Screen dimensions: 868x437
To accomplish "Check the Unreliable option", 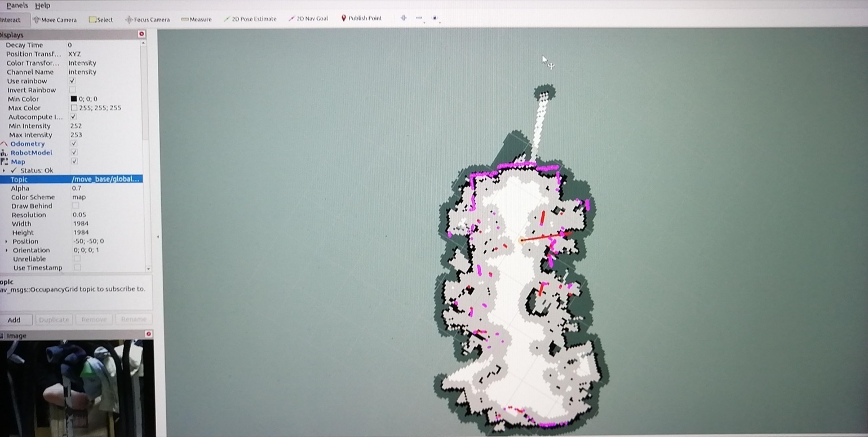I will pyautogui.click(x=77, y=259).
